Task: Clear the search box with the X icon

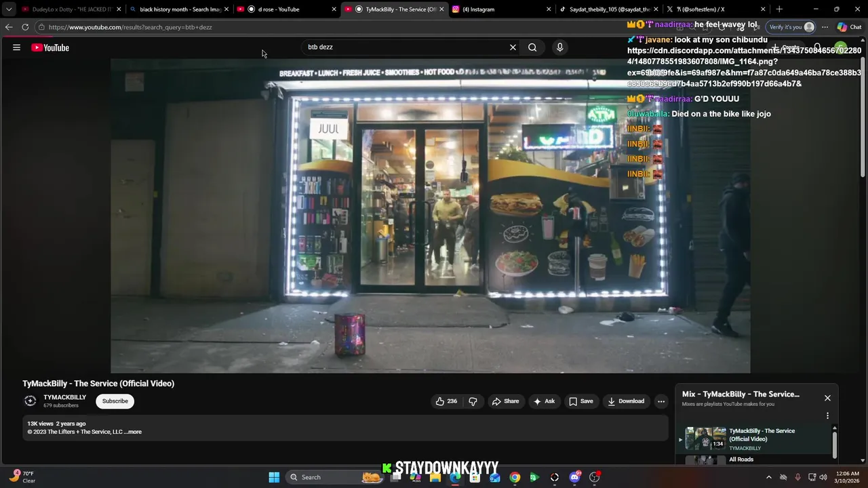Action: coord(513,47)
